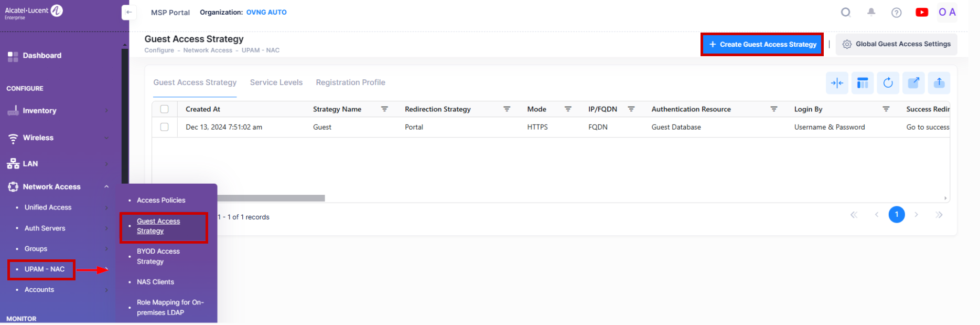The height and width of the screenshot is (325, 980).
Task: Open the OA user profile avatar
Action: [x=947, y=12]
